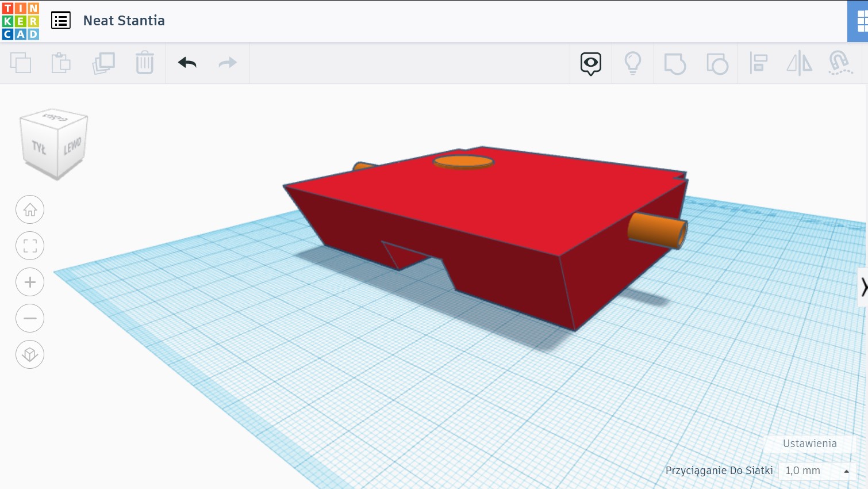The height and width of the screenshot is (489, 868).
Task: Click the Paste tool icon
Action: click(x=61, y=63)
